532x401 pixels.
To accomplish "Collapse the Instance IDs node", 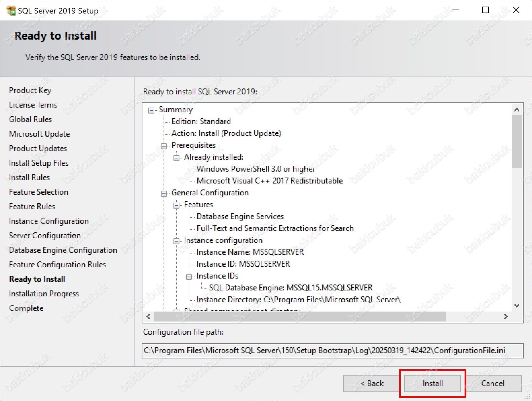I will pyautogui.click(x=189, y=277).
